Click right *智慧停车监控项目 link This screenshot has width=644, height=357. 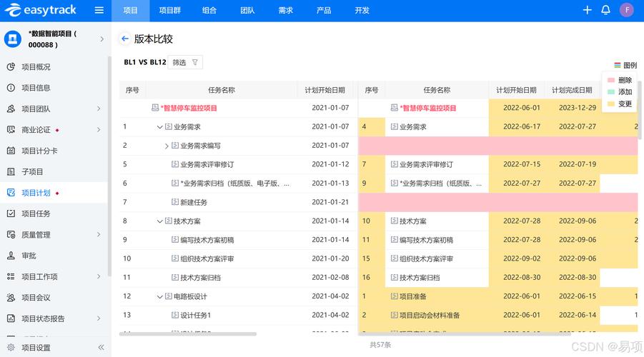click(x=428, y=108)
